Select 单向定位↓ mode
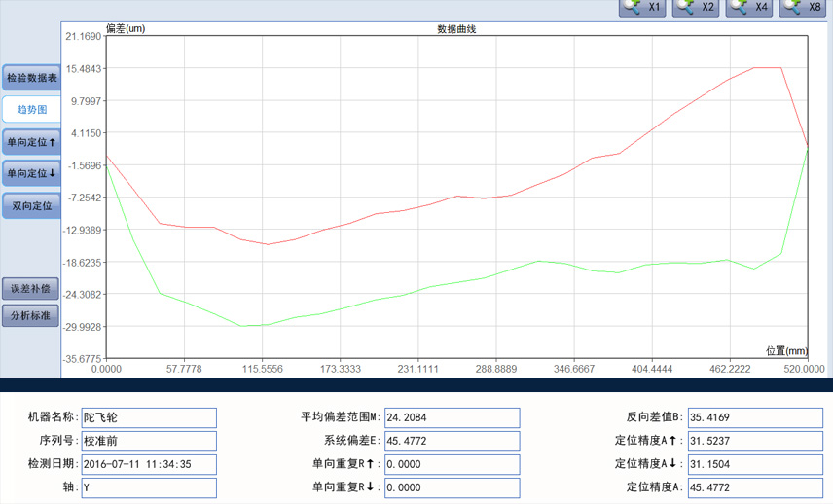The image size is (833, 504). (x=31, y=174)
